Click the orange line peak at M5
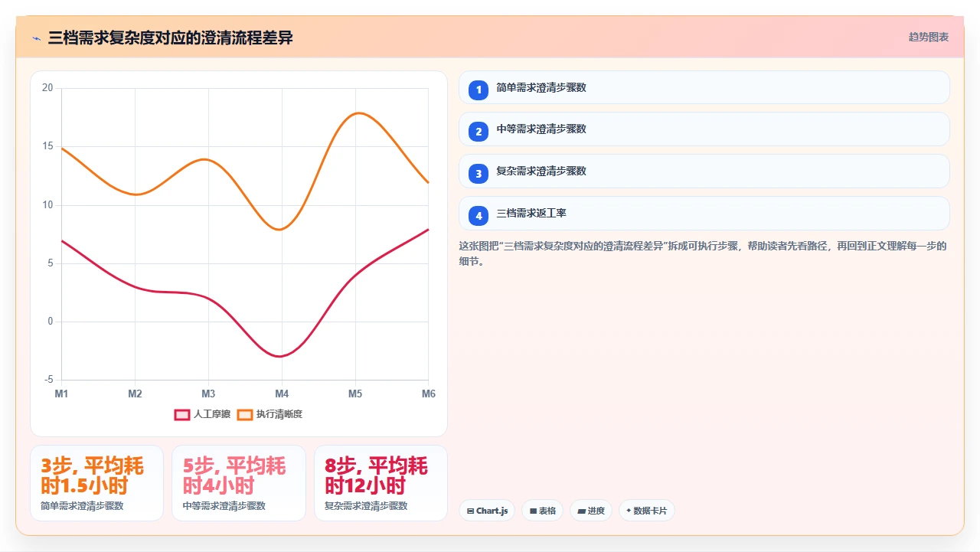980x552 pixels. pos(357,113)
